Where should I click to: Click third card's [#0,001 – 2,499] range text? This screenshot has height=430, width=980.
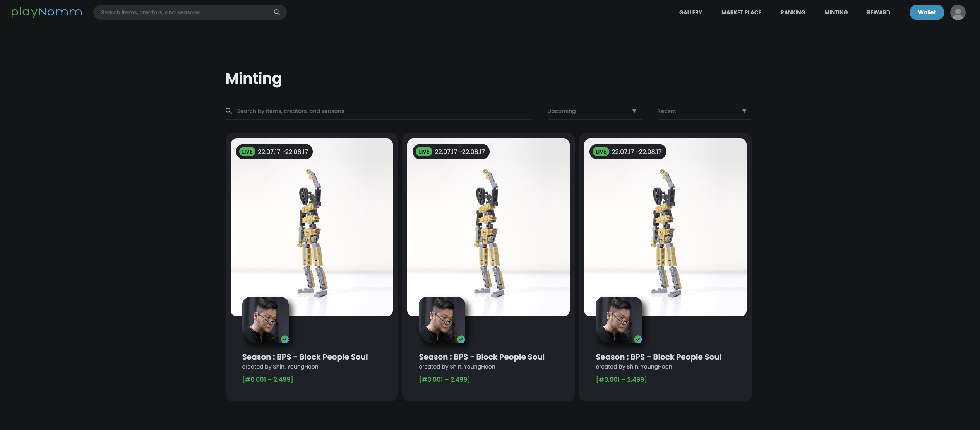621,379
